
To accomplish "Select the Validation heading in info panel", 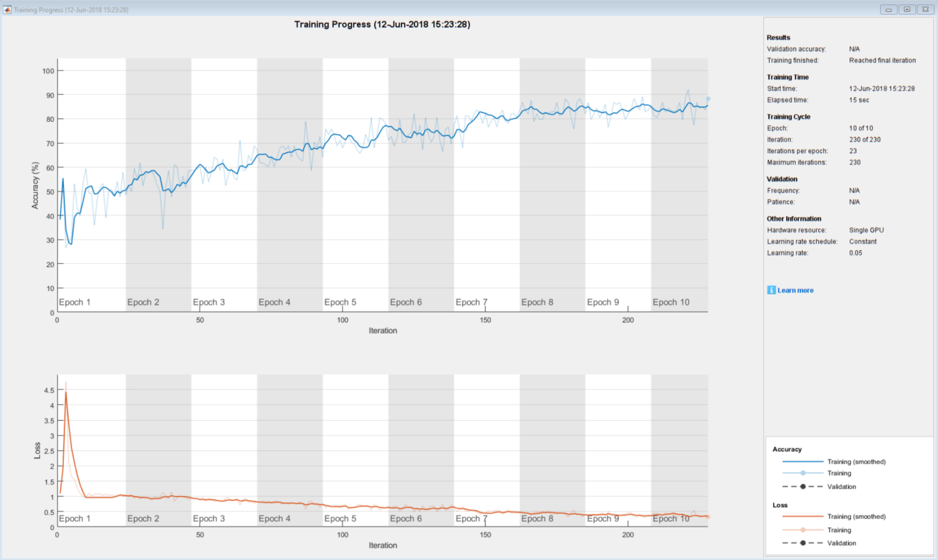I will [782, 179].
